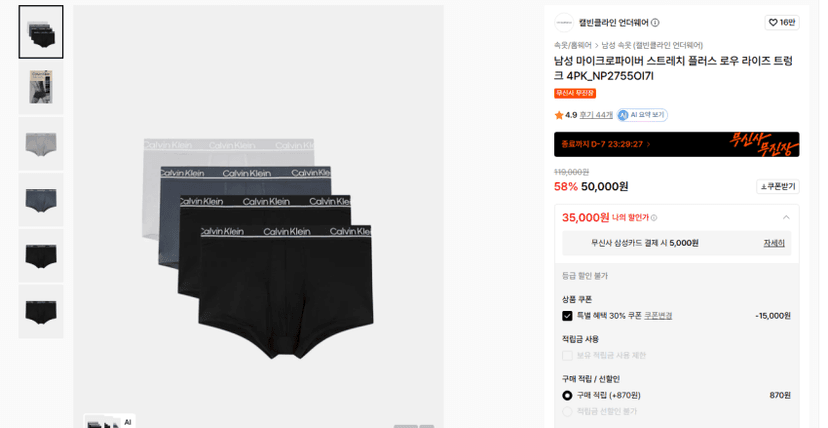Uncheck the 특별 혜택 30% 쿠폰 checkbox
The width and height of the screenshot is (828, 428).
point(567,316)
